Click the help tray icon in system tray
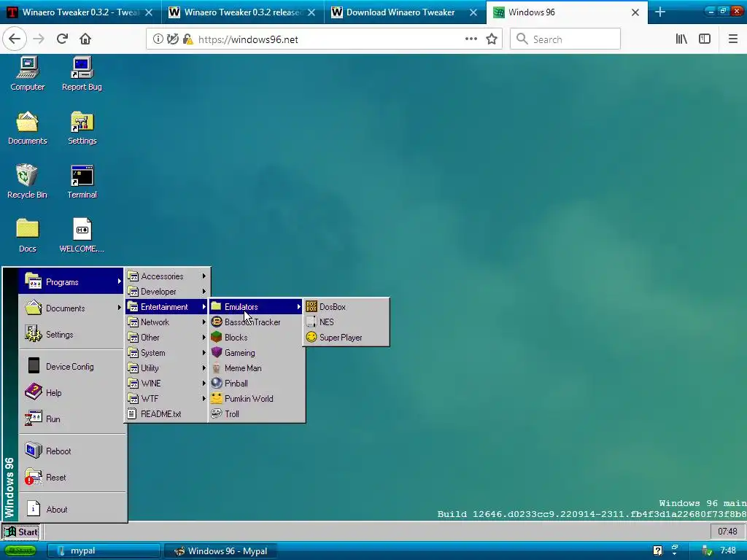The image size is (747, 560). tap(657, 551)
